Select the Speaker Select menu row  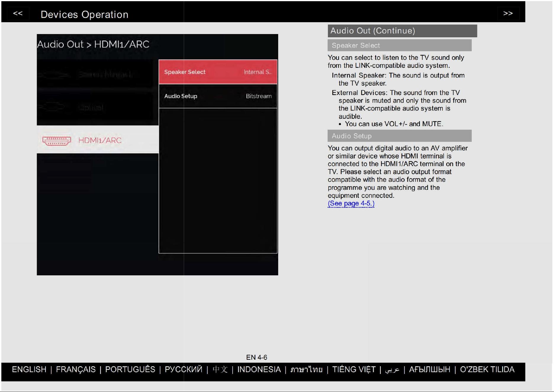pyautogui.click(x=218, y=72)
